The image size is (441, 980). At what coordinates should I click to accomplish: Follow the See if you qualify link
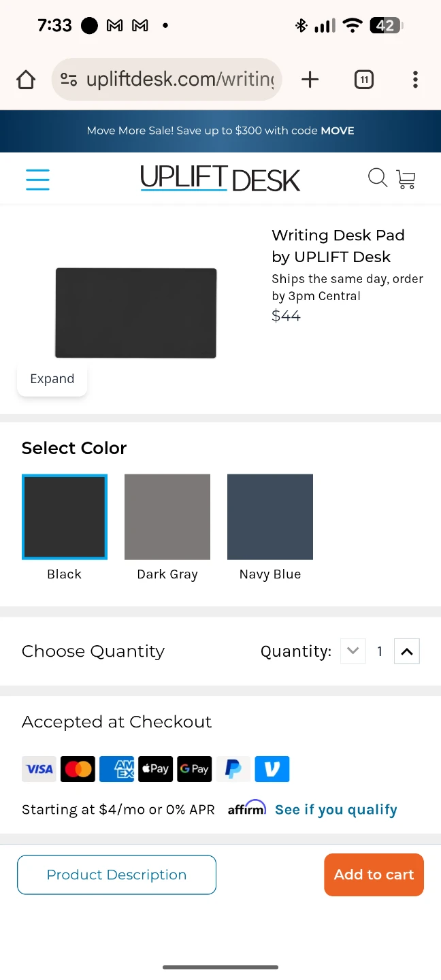(336, 809)
